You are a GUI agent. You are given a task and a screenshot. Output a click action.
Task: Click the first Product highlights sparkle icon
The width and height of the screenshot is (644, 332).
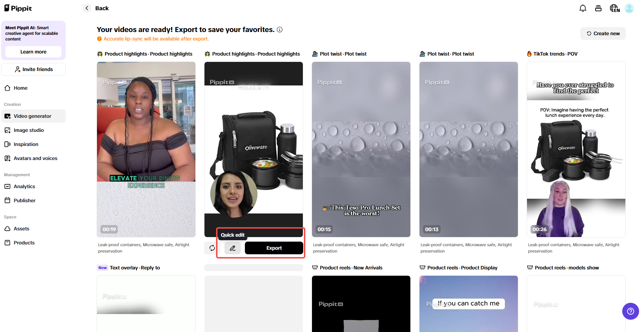click(x=100, y=54)
